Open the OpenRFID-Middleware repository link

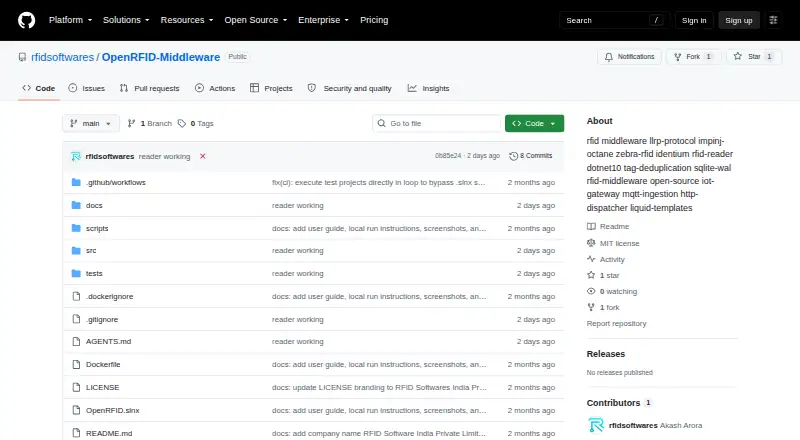161,57
